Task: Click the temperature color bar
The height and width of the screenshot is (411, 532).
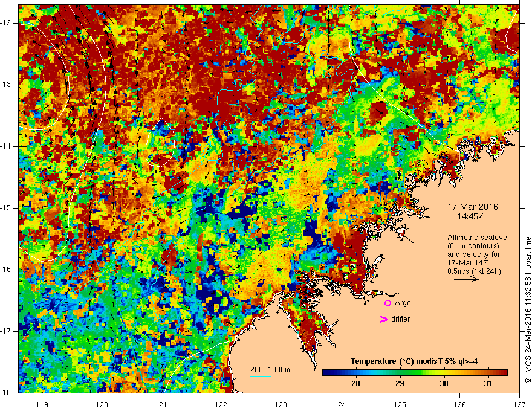Action: click(x=415, y=373)
